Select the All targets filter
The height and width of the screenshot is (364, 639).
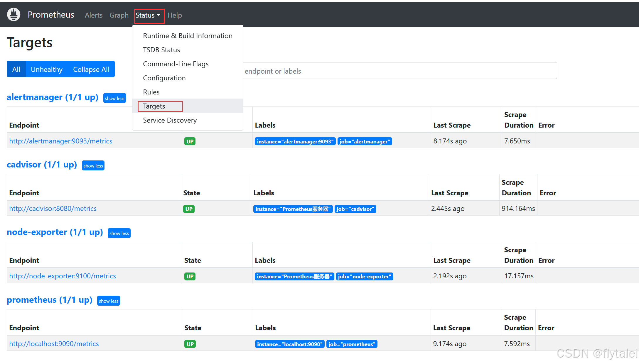(16, 70)
